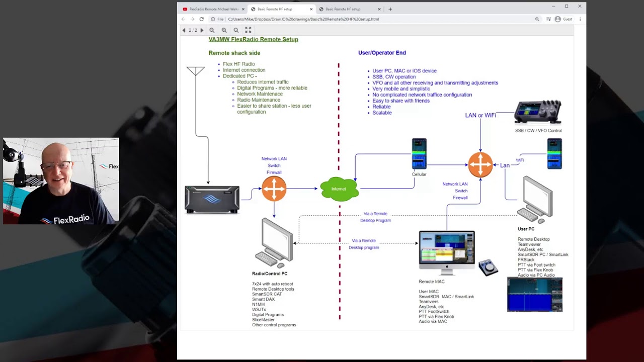
Task: Close the active Basic Remote HF setup tab
Action: pyautogui.click(x=311, y=9)
